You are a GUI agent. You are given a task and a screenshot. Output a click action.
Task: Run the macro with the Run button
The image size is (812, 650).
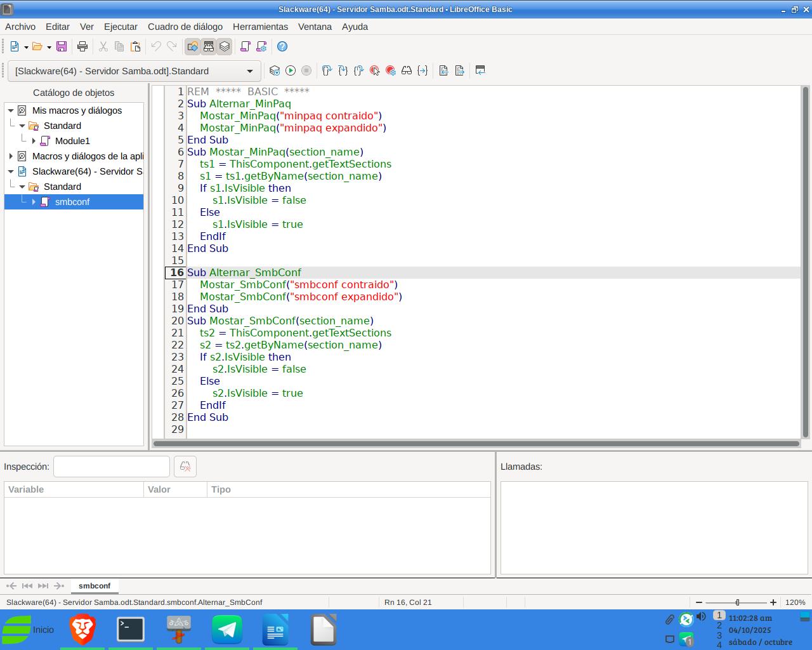tap(291, 70)
